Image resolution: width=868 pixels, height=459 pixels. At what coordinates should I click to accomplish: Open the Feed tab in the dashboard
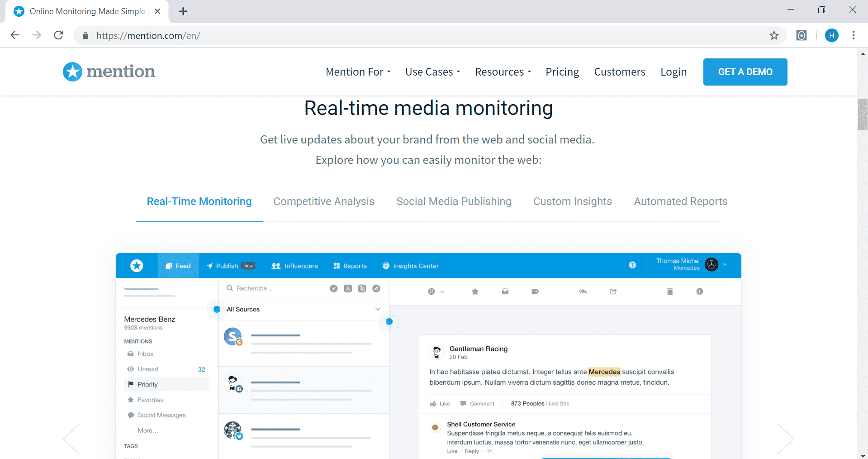point(178,266)
